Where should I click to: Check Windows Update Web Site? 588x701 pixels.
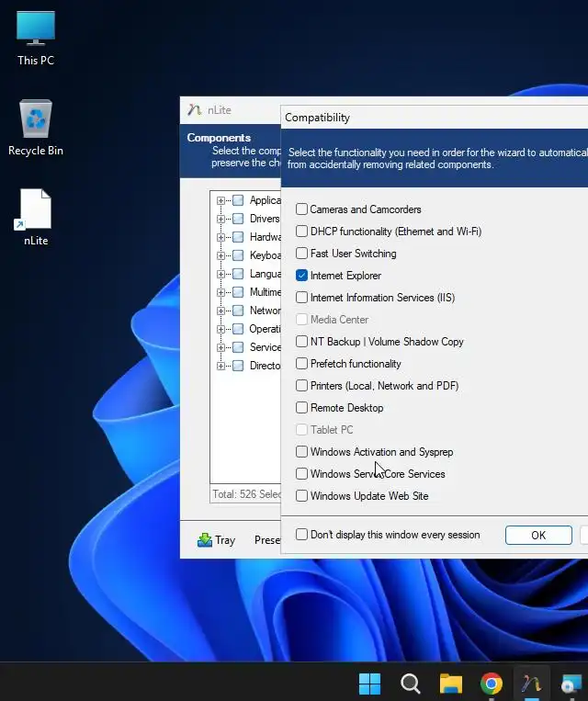[x=302, y=496]
